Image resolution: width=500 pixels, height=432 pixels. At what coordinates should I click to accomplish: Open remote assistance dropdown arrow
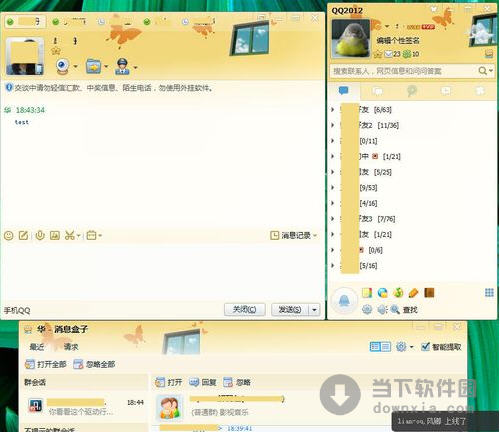135,67
